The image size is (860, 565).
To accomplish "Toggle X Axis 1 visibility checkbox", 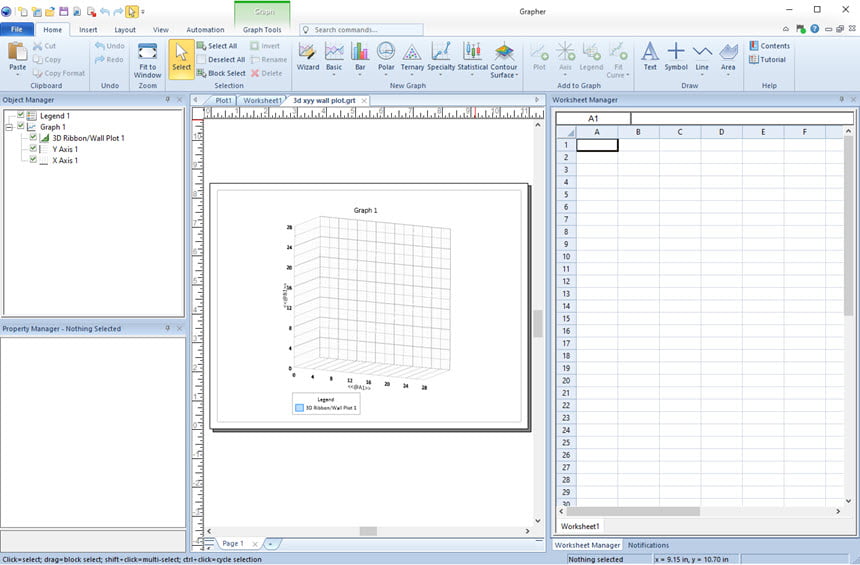I will click(33, 159).
